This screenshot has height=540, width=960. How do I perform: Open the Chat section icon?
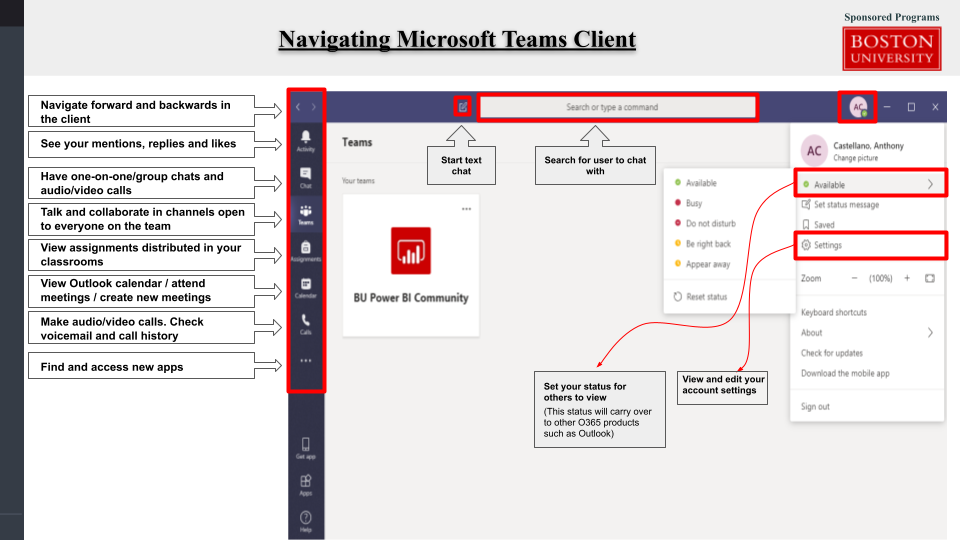tap(306, 176)
